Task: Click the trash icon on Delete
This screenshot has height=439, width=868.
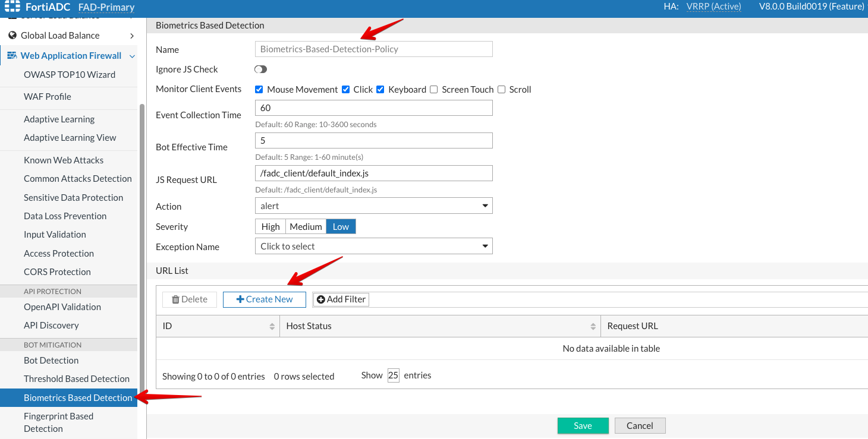Action: click(175, 299)
